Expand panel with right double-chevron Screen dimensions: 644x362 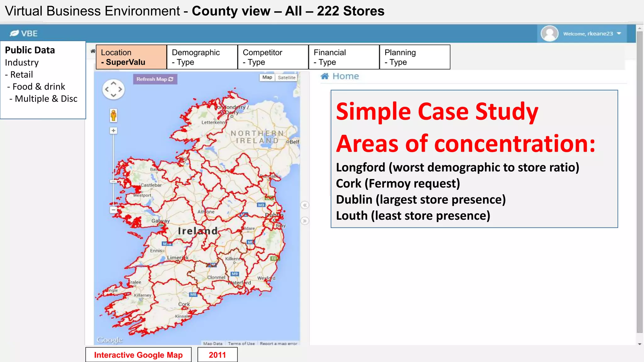(x=305, y=221)
